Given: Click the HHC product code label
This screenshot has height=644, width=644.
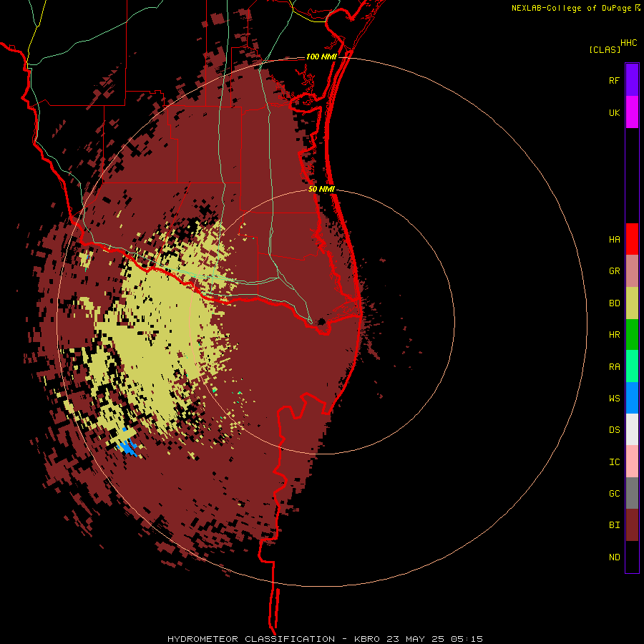Looking at the screenshot, I should tap(628, 42).
